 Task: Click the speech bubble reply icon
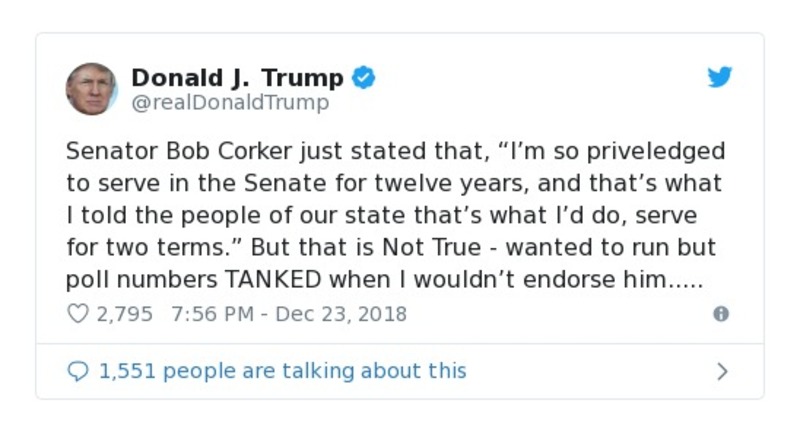pyautogui.click(x=77, y=372)
